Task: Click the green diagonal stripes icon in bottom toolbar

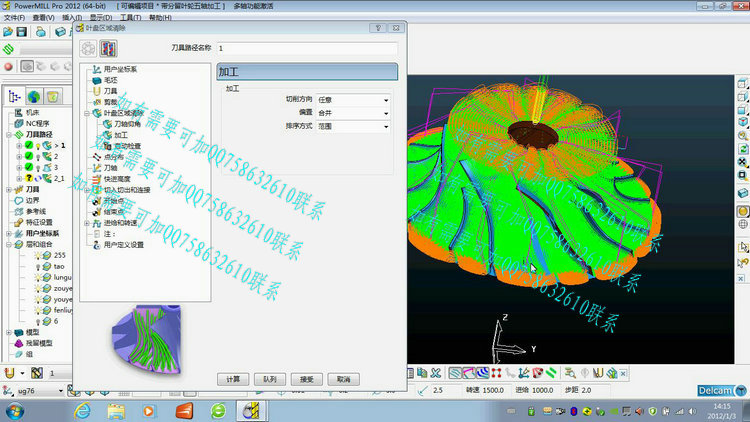Action: pyautogui.click(x=551, y=373)
